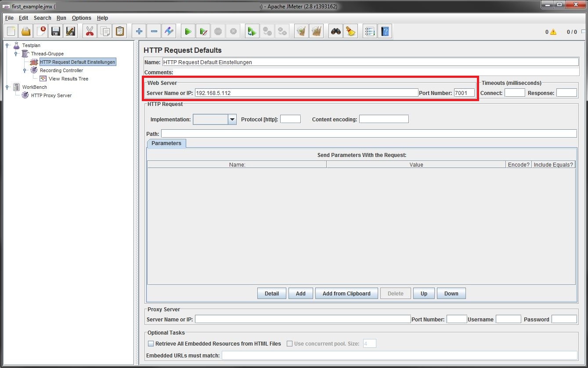Click the Connect timeout field
588x368 pixels.
pos(515,93)
